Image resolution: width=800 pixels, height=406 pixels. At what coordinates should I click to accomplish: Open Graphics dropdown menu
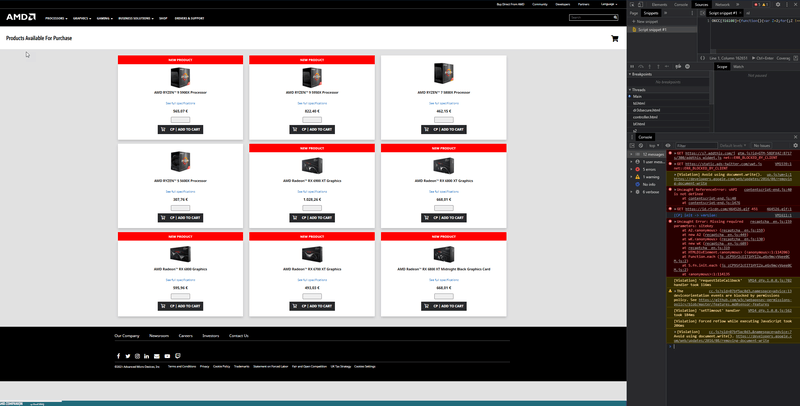point(82,18)
